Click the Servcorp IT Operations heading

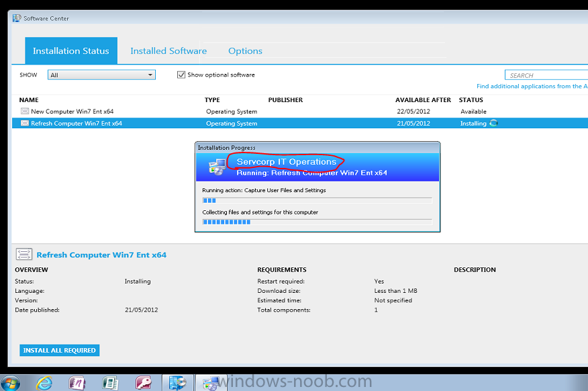tap(287, 162)
